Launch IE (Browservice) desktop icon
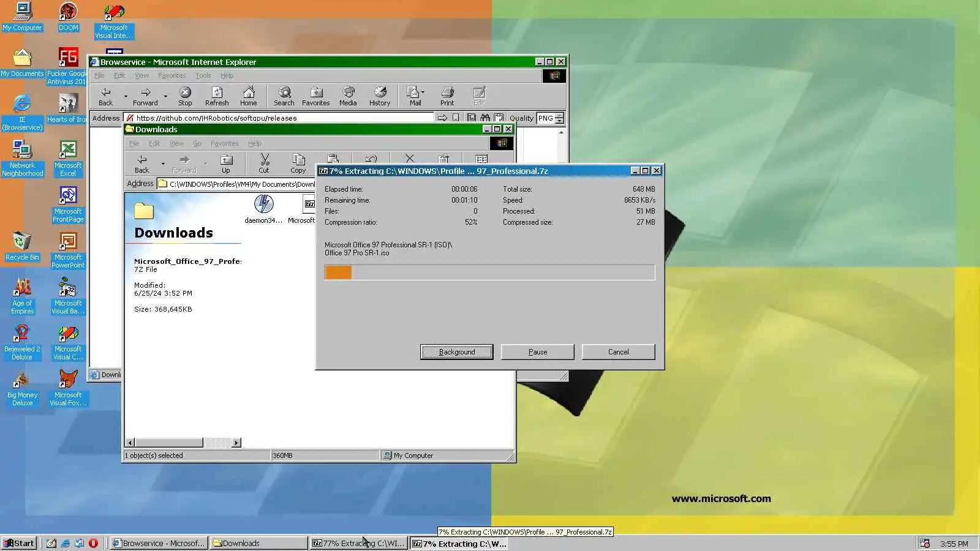This screenshot has width=980, height=551. 22,112
